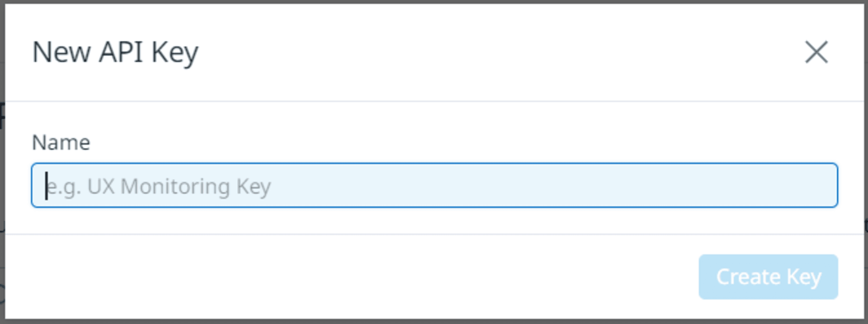Click the footer area left of Create Key
This screenshot has height=324, width=868.
(x=347, y=277)
